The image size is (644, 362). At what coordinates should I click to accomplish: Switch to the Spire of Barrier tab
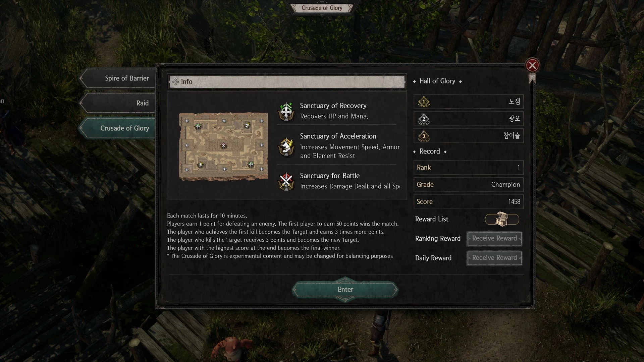pyautogui.click(x=117, y=78)
